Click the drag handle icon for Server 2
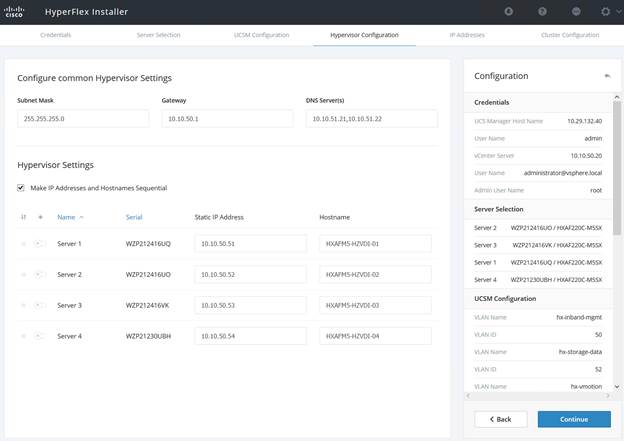Image resolution: width=624 pixels, height=441 pixels. [x=23, y=274]
